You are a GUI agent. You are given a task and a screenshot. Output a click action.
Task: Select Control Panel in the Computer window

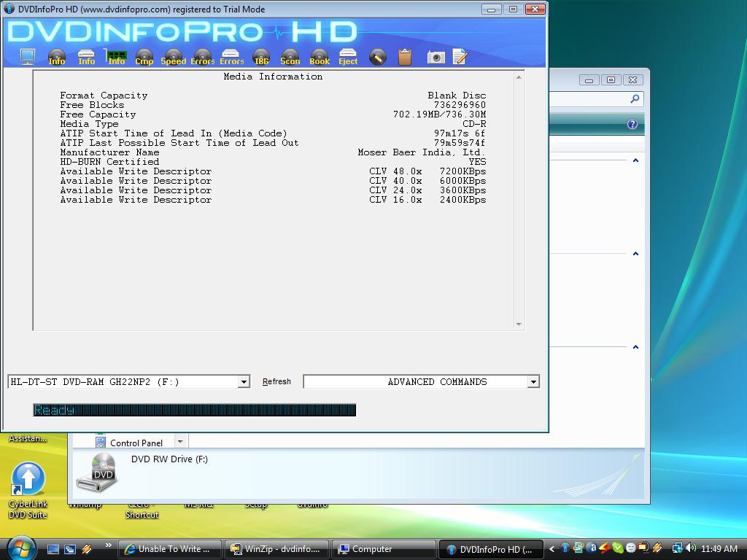point(136,443)
